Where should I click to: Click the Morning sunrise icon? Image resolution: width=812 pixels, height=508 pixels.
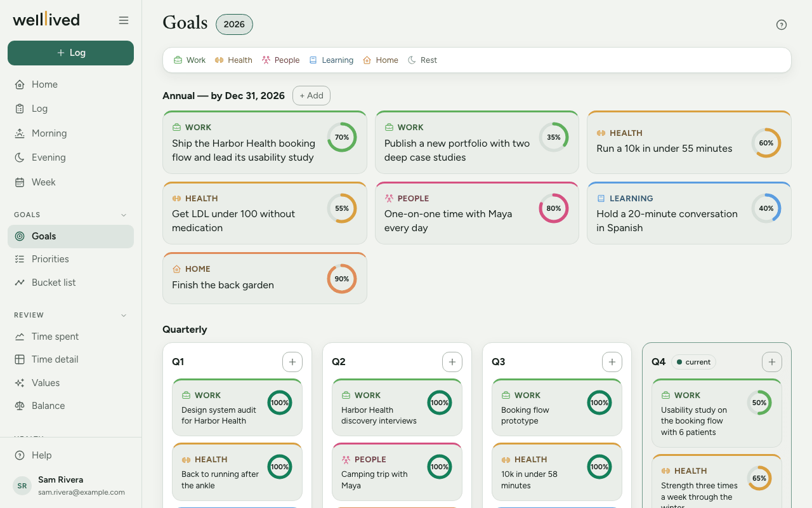(x=20, y=133)
